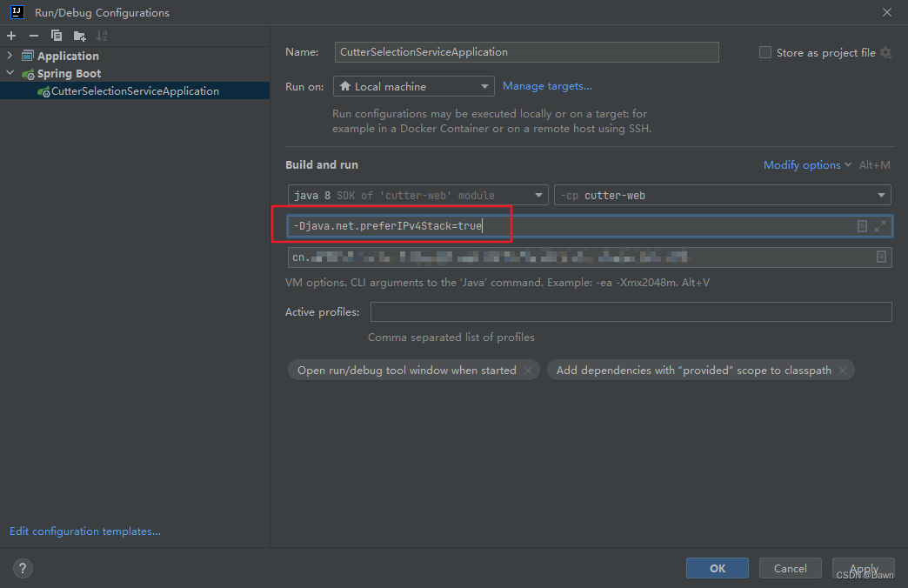908x588 pixels.
Task: Browse for main class icon
Action: (x=881, y=257)
